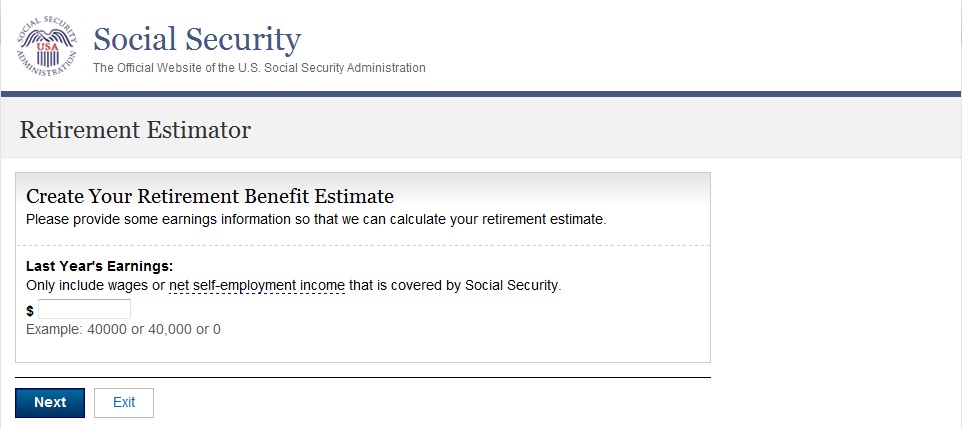Image resolution: width=962 pixels, height=429 pixels.
Task: Click the "Social Security" site title
Action: (196, 39)
